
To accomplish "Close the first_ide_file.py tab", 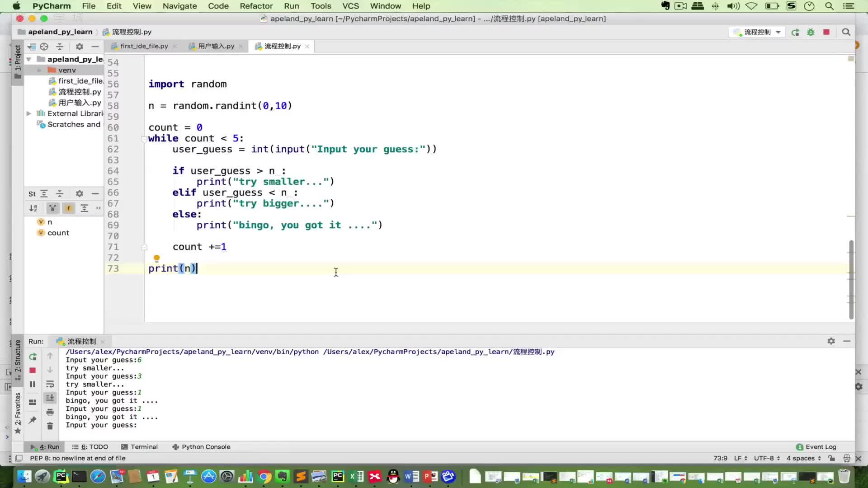I will 175,47.
